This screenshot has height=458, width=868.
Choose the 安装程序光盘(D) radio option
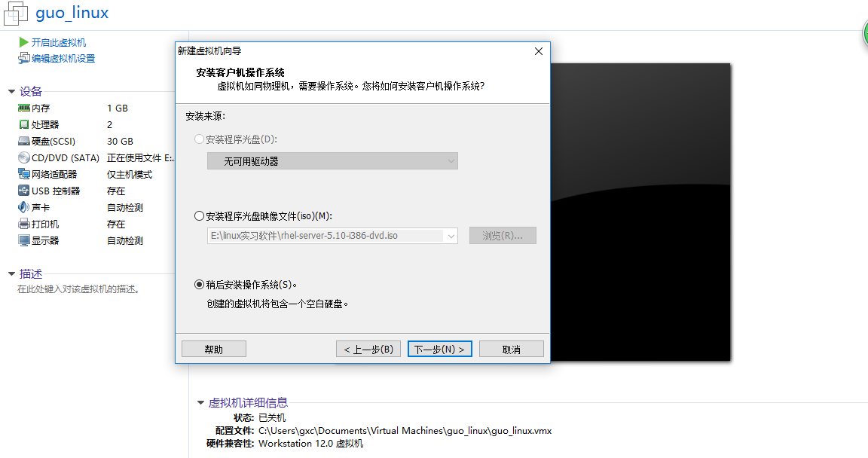(199, 139)
